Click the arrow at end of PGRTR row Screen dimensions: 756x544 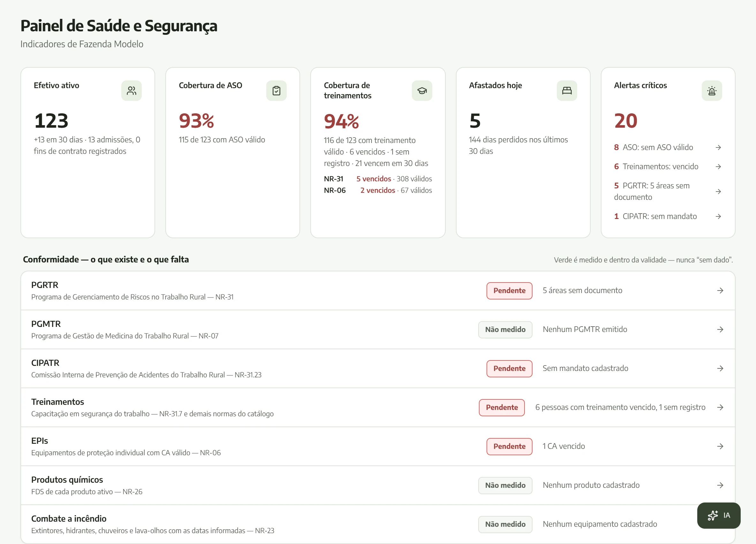pos(720,291)
